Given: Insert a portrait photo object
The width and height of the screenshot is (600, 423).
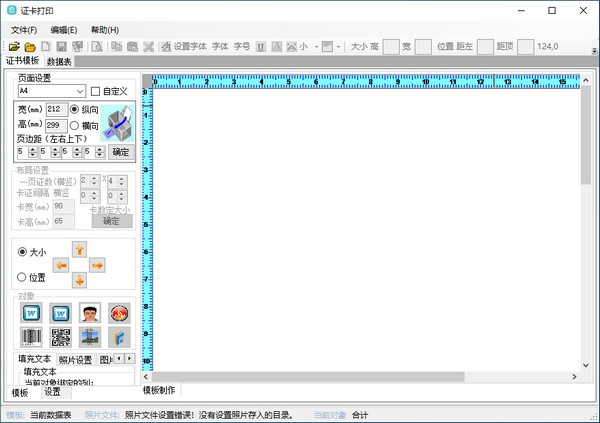Looking at the screenshot, I should (x=90, y=313).
